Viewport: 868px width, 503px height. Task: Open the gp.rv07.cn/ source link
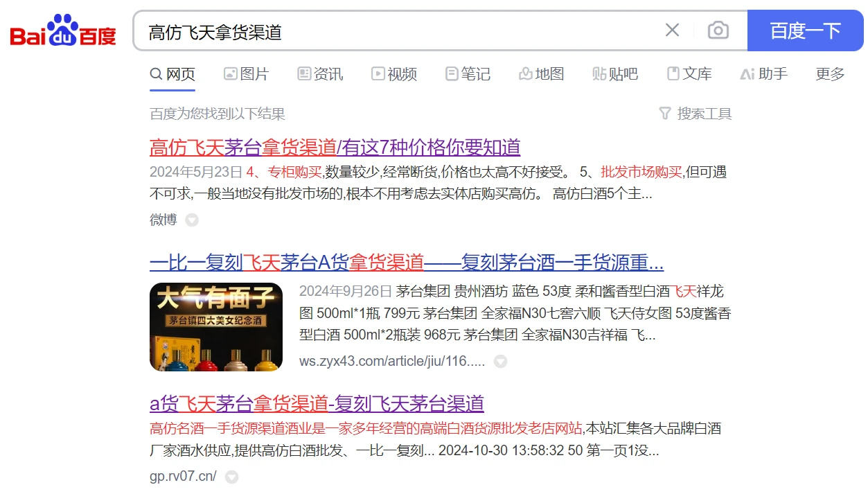183,477
